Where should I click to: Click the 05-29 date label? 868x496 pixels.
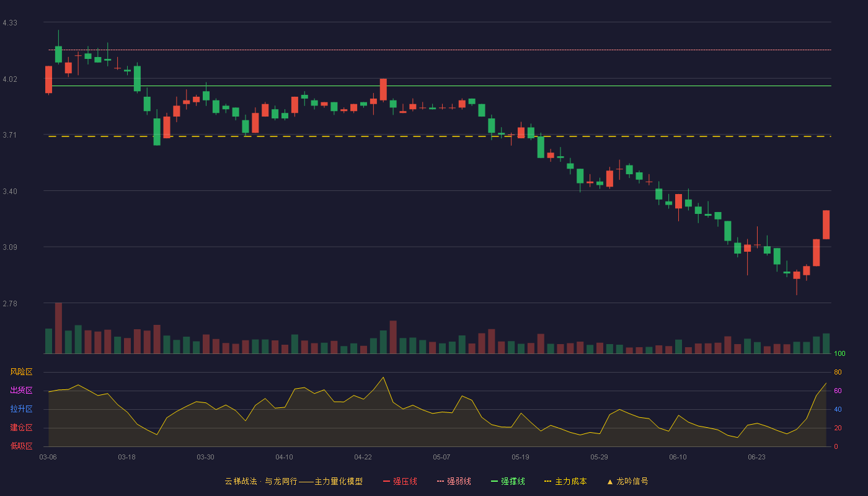click(599, 457)
